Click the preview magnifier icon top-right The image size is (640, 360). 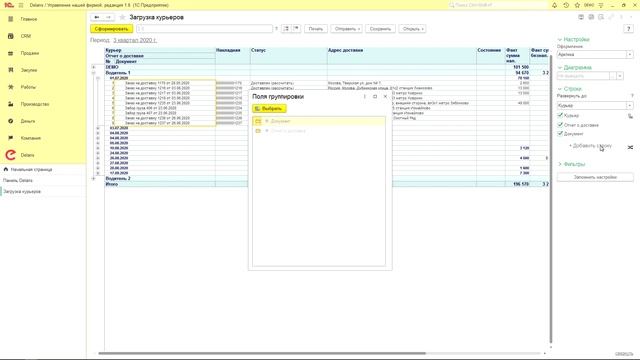601,17
